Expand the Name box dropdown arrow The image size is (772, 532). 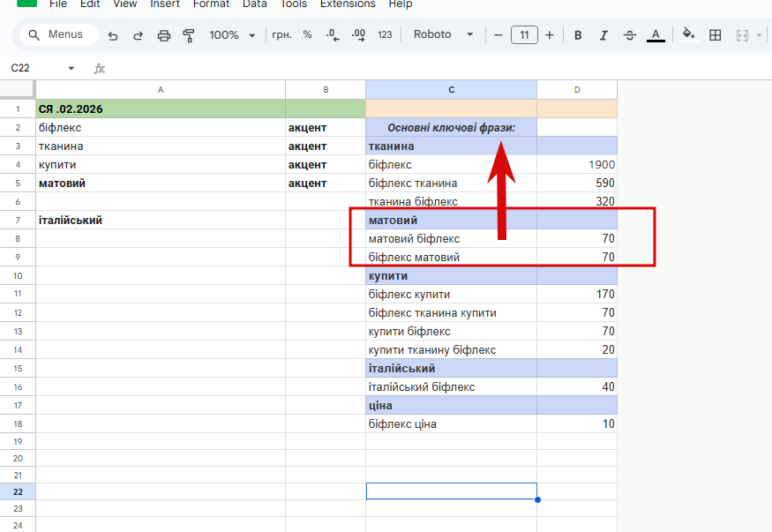pos(71,68)
